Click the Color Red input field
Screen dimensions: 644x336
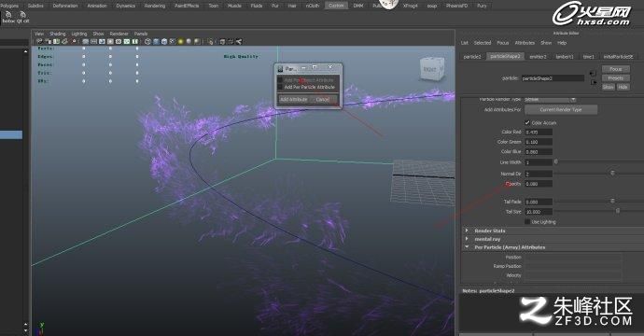point(539,133)
